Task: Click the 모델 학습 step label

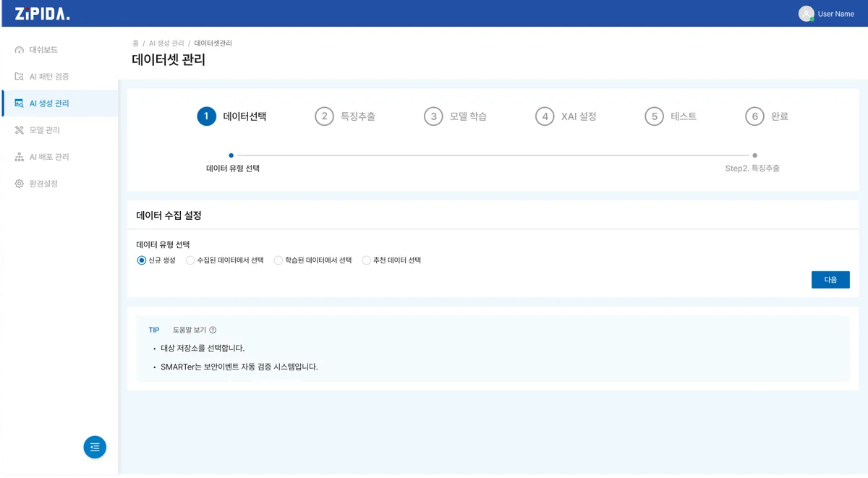Action: [x=469, y=116]
